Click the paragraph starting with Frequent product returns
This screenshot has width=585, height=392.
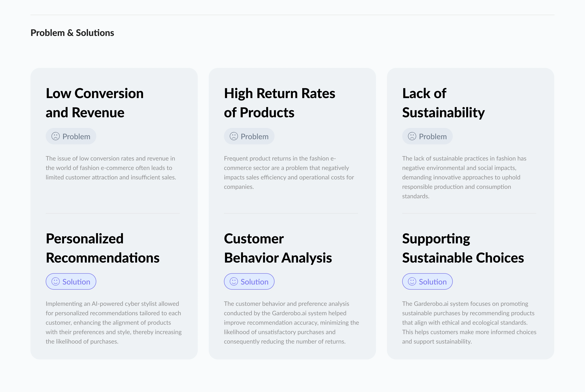pos(289,173)
